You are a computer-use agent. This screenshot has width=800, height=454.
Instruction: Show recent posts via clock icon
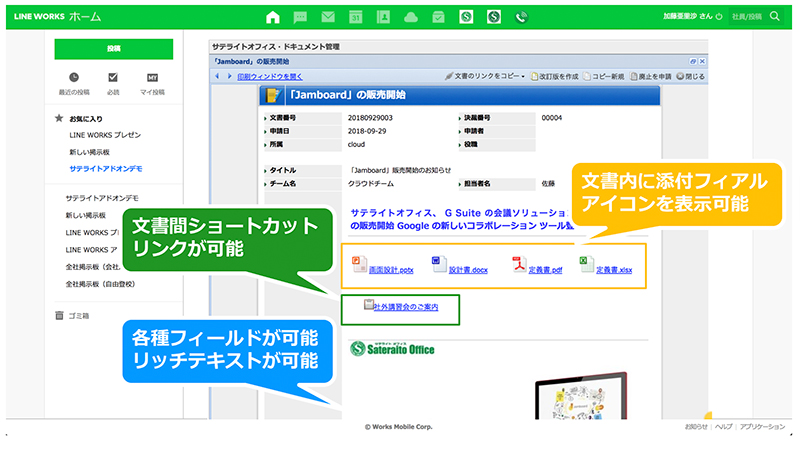click(74, 78)
